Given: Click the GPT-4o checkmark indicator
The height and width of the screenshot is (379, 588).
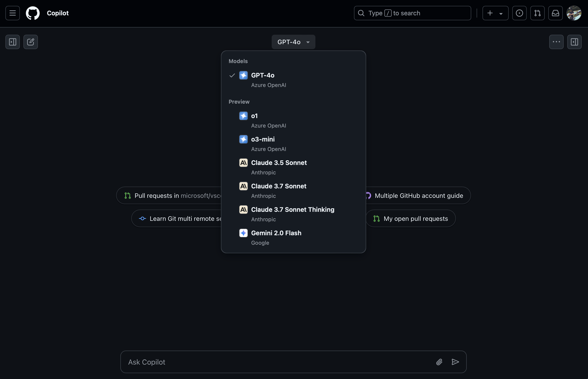Looking at the screenshot, I should 232,75.
